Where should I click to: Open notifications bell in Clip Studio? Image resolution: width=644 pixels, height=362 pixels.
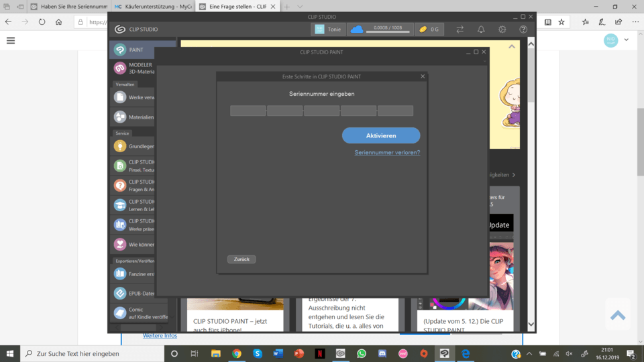(x=481, y=29)
